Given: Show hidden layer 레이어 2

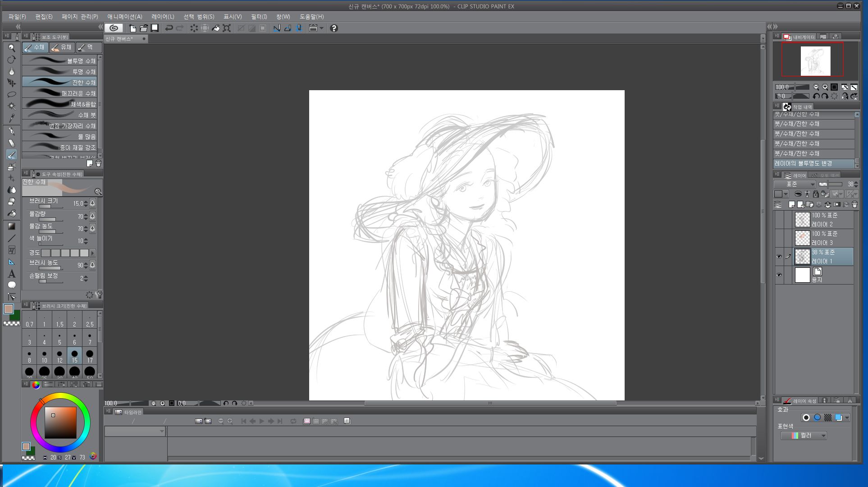Looking at the screenshot, I should coord(779,220).
